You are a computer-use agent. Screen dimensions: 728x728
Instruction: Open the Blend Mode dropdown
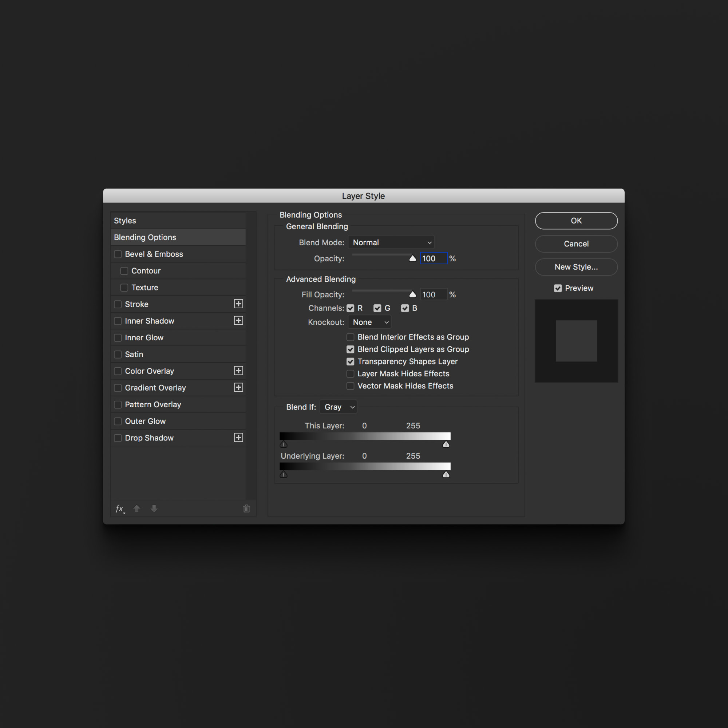(x=391, y=243)
